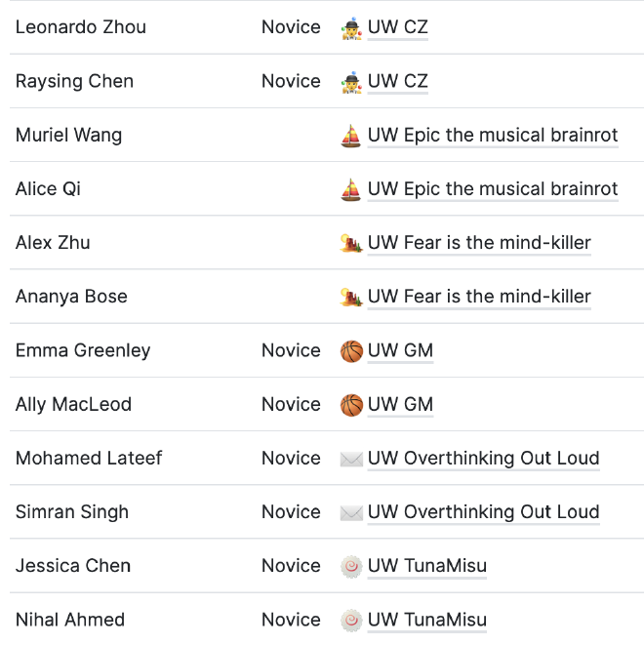This screenshot has width=644, height=645.
Task: Open UW Epic the musical brainrot for Muriel Wang
Action: 493,135
